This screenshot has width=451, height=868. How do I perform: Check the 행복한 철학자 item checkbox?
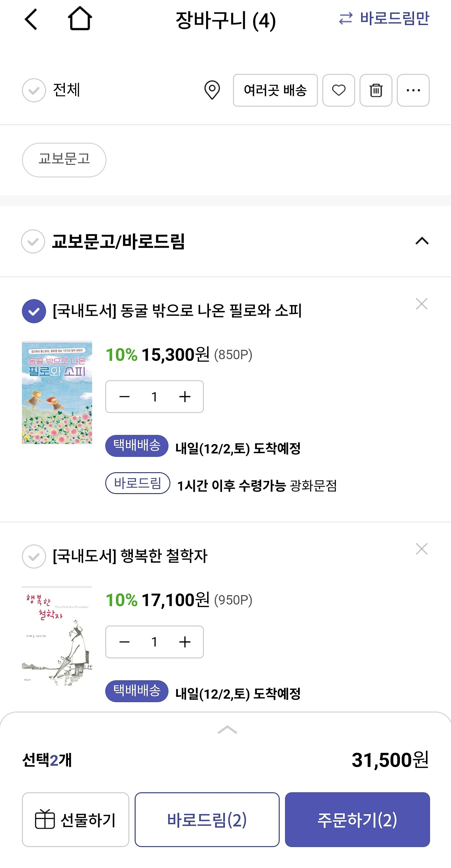(x=34, y=556)
